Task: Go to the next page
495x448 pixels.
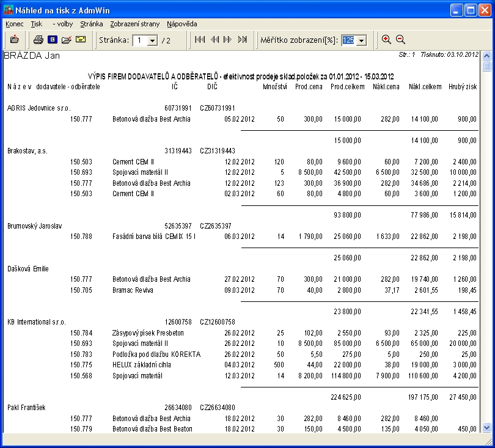Action: (227, 40)
